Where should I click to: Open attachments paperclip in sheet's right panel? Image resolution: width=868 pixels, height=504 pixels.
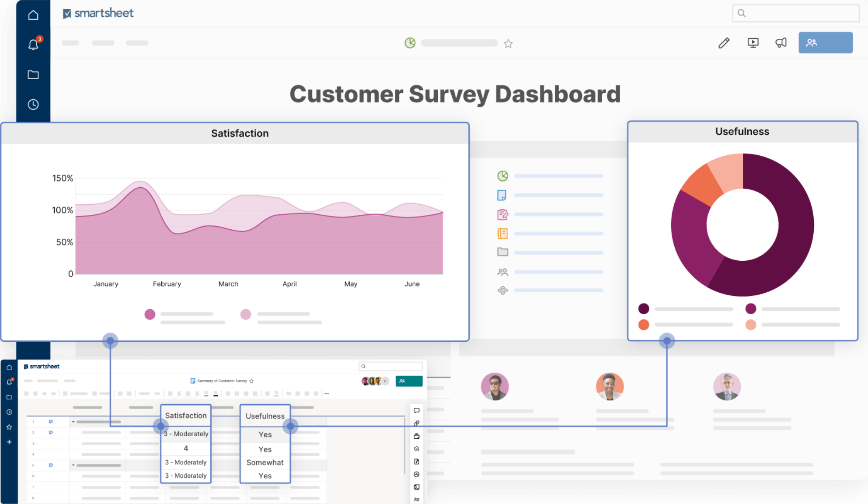click(x=417, y=423)
